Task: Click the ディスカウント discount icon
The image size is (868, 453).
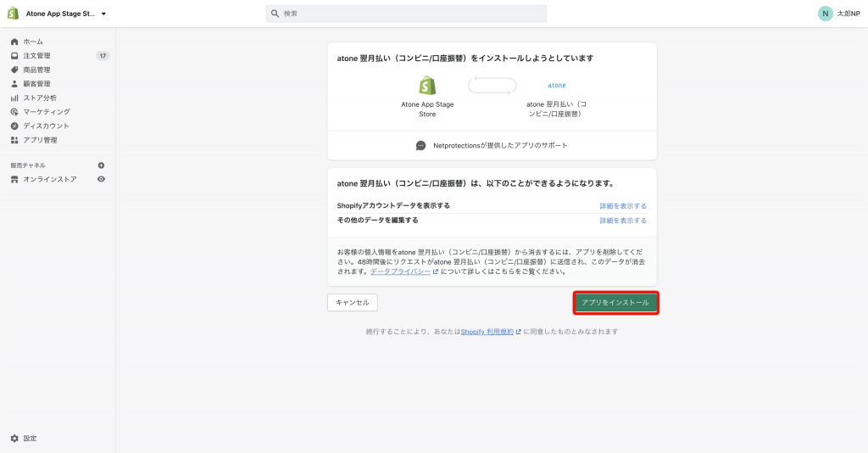Action: [14, 126]
